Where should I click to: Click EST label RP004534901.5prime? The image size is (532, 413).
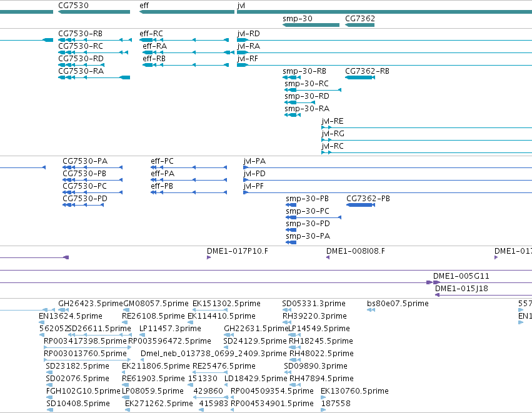[272, 404]
